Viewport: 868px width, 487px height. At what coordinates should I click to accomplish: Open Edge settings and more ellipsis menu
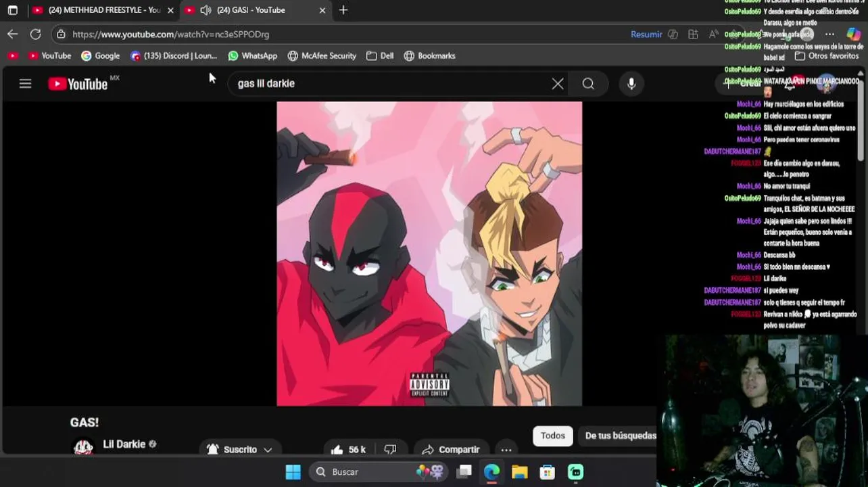(829, 34)
